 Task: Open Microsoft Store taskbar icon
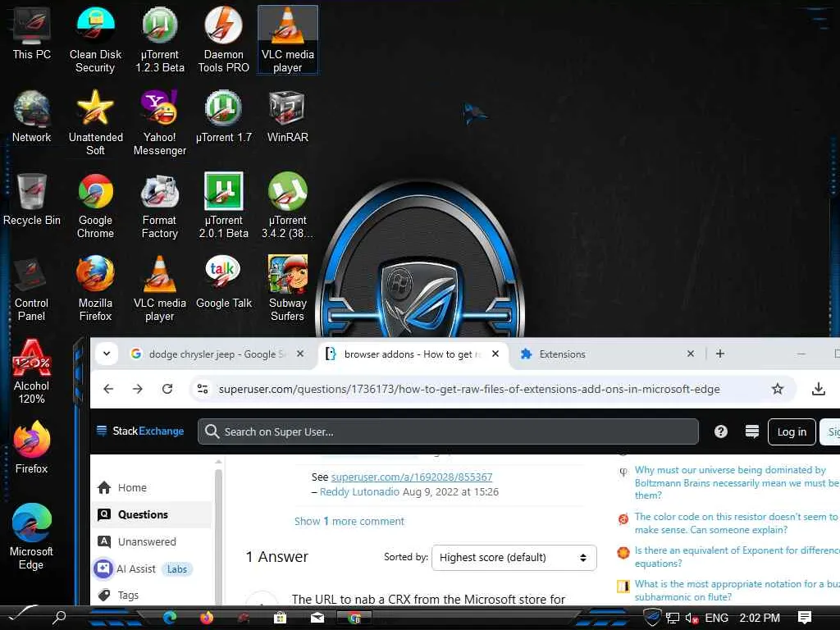[x=280, y=619]
